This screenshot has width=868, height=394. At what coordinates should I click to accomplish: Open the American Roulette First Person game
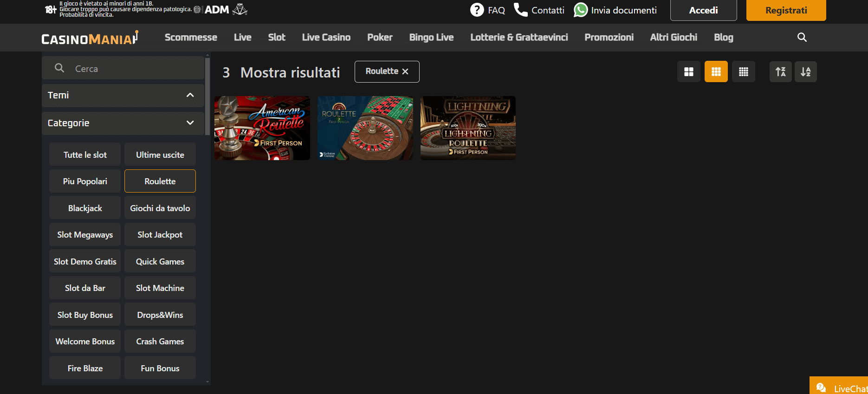click(262, 128)
